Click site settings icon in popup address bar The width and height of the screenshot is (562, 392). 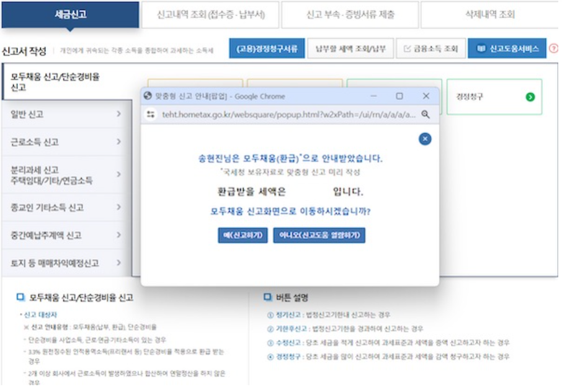(x=151, y=114)
